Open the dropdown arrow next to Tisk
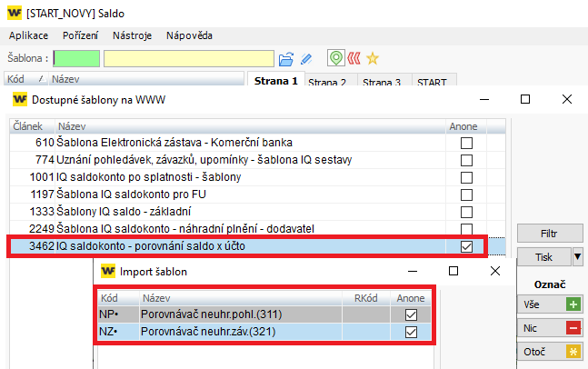Viewport: 588px width, 369px height. click(x=577, y=257)
